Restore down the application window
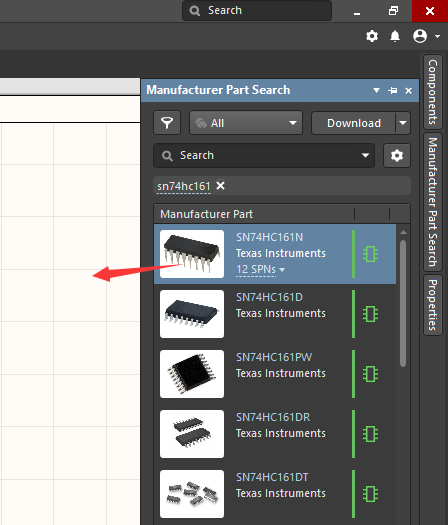 pyautogui.click(x=394, y=11)
